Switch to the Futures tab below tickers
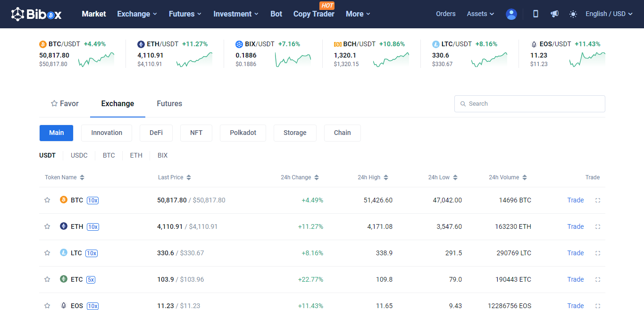The image size is (644, 310). click(x=169, y=104)
